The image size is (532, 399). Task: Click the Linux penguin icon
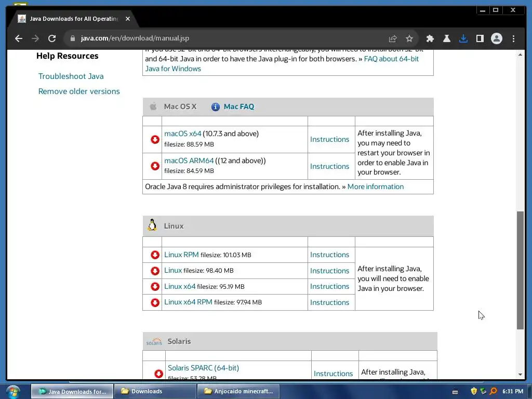pyautogui.click(x=152, y=225)
